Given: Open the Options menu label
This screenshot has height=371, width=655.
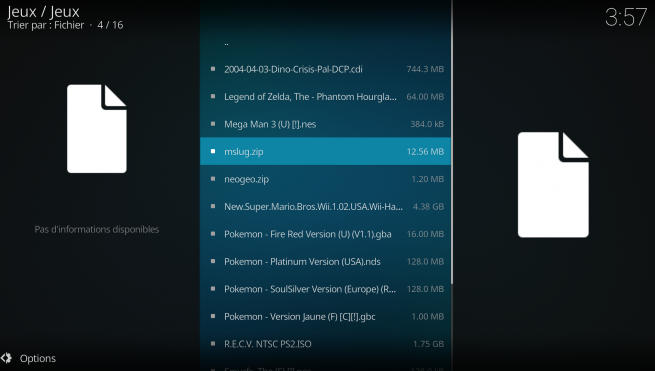Looking at the screenshot, I should [x=38, y=358].
